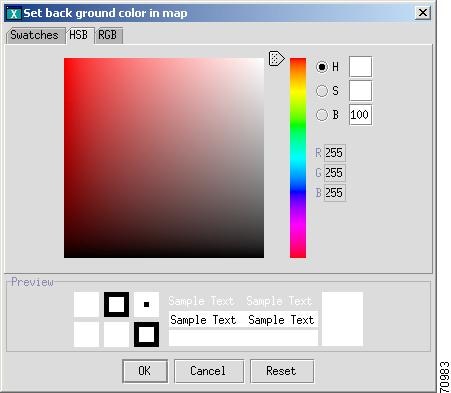Image resolution: width=451 pixels, height=393 pixels.
Task: Click the large white preview swatch
Action: 342,319
